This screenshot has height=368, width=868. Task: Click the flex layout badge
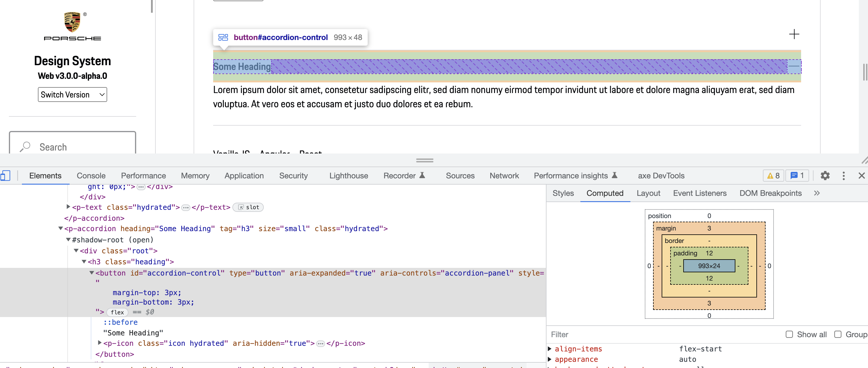click(117, 312)
